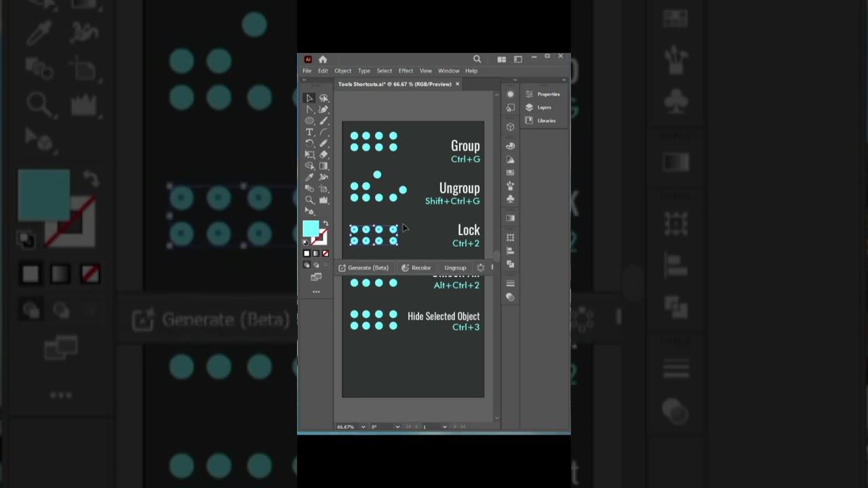The image size is (868, 488).
Task: Choose the Free Transform tool
Action: [x=309, y=155]
